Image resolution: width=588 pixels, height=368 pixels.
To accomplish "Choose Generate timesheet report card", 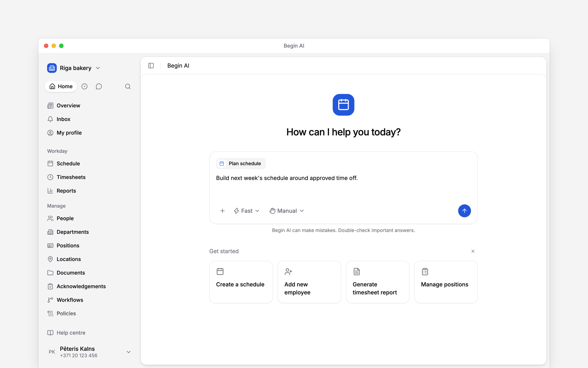I will [x=377, y=282].
